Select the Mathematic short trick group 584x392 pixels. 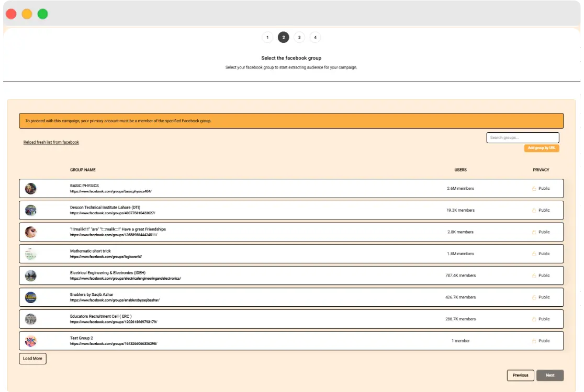[90, 251]
